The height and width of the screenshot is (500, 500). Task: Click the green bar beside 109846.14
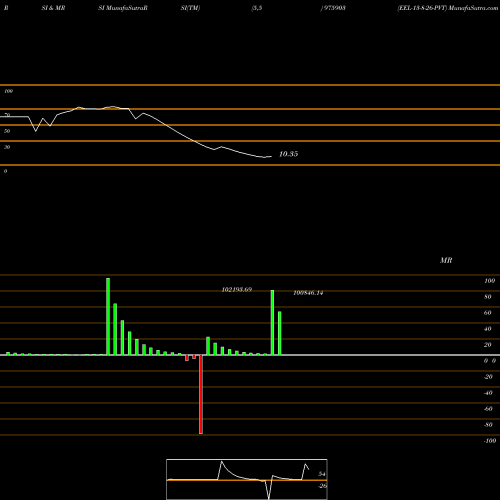coord(280,333)
